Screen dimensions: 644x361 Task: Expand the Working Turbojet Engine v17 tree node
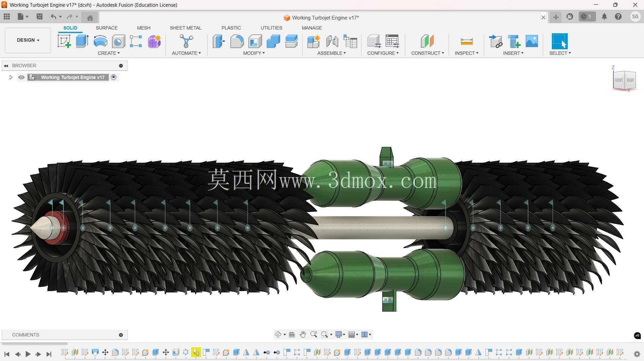point(11,77)
